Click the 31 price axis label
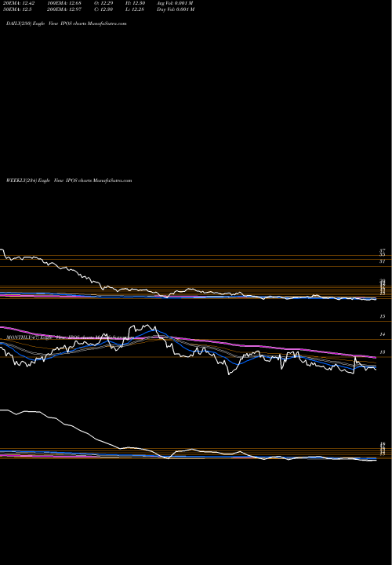Screen dimensions: 392x565 point(383,261)
